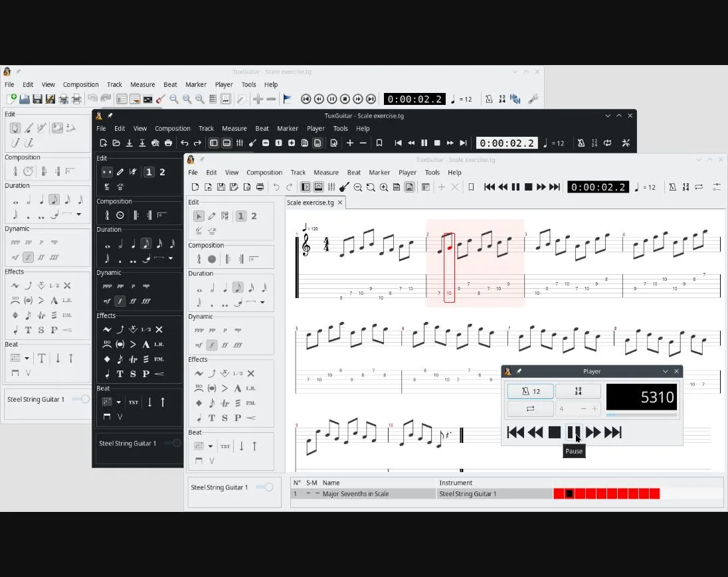Open the mixer icon in the front toolbar
728x577 pixels.
(x=331, y=187)
